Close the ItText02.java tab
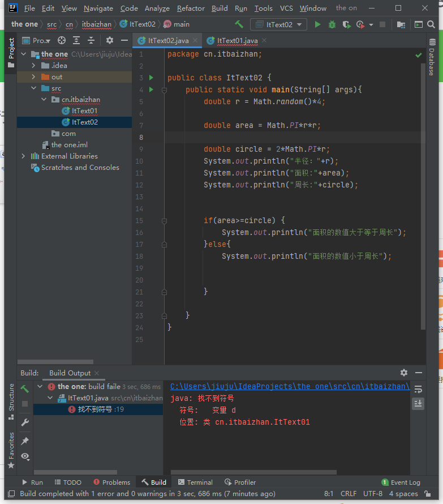The height and width of the screenshot is (504, 443). tap(195, 41)
